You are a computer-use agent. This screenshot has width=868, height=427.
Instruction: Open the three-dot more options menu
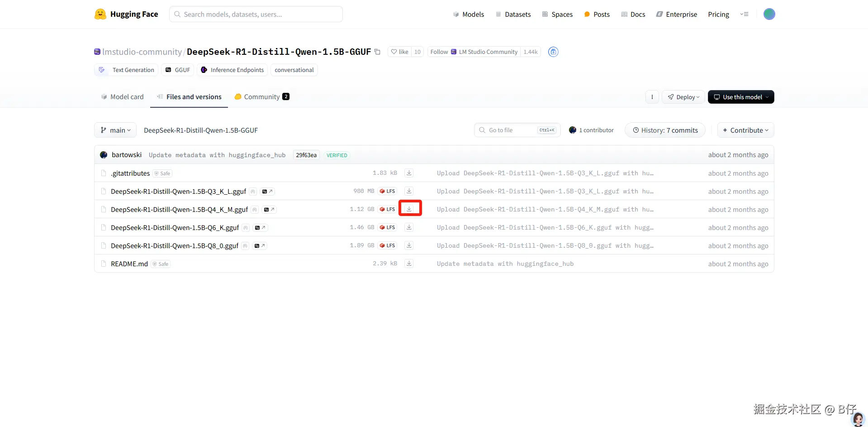[652, 97]
